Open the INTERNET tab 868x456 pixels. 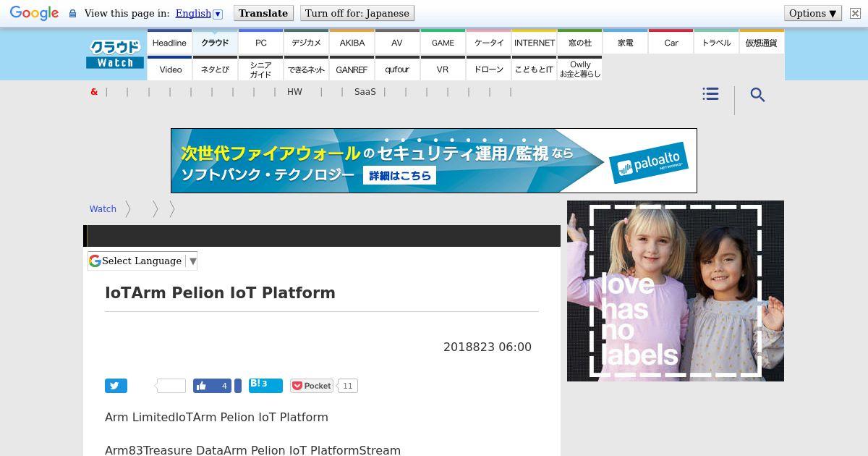pyautogui.click(x=534, y=43)
